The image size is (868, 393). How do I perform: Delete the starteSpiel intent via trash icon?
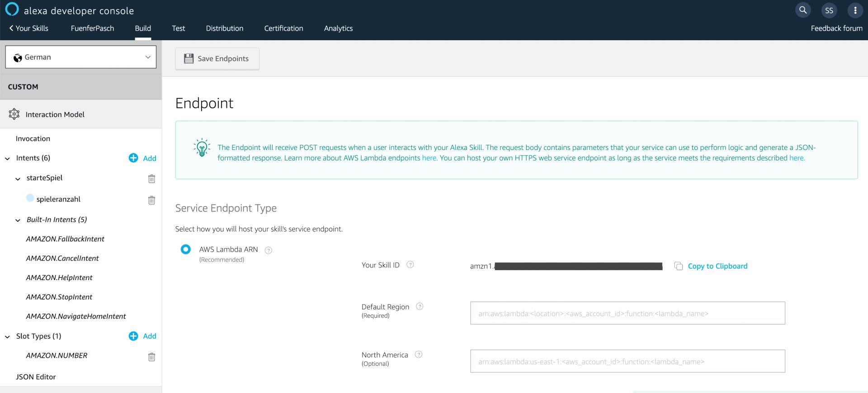click(151, 179)
